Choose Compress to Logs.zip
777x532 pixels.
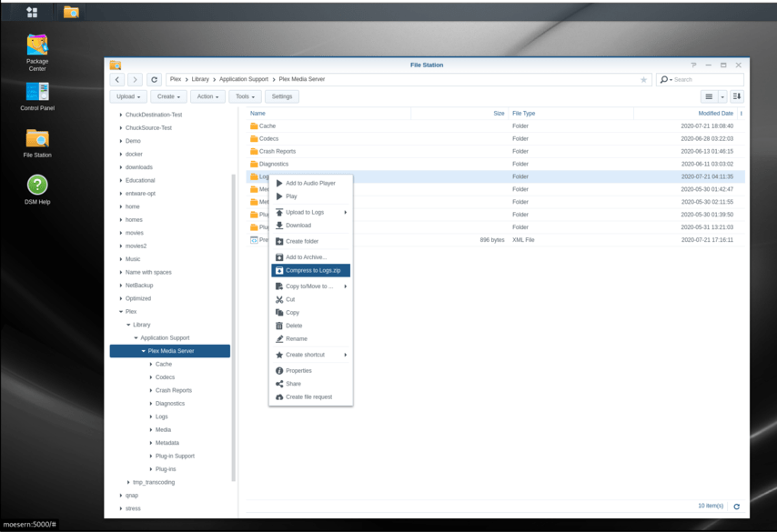pyautogui.click(x=310, y=270)
